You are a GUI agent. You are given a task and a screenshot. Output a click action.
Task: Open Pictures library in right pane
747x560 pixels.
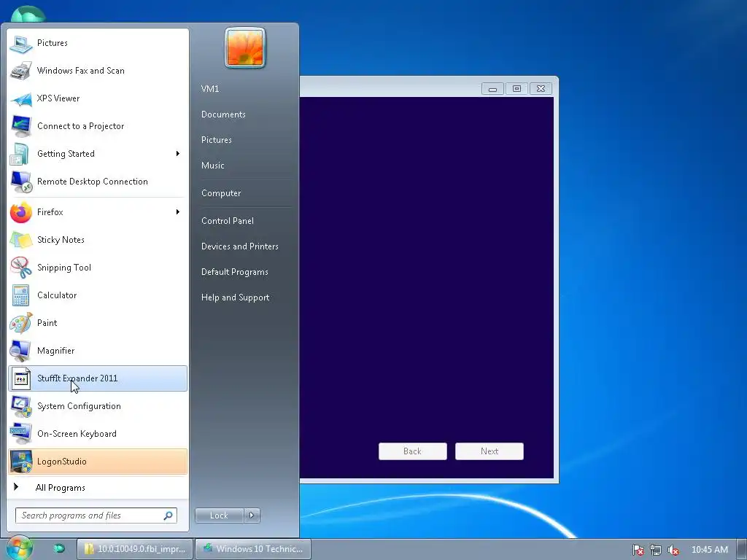(216, 140)
